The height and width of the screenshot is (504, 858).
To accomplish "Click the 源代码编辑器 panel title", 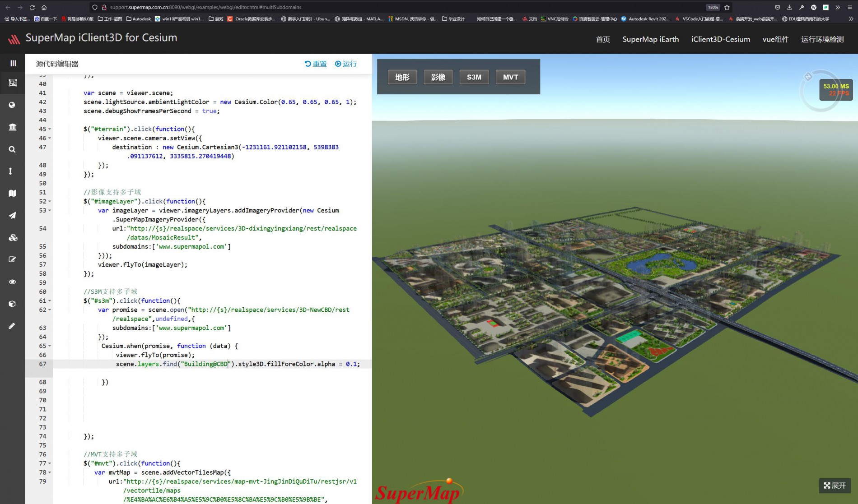I will point(57,64).
